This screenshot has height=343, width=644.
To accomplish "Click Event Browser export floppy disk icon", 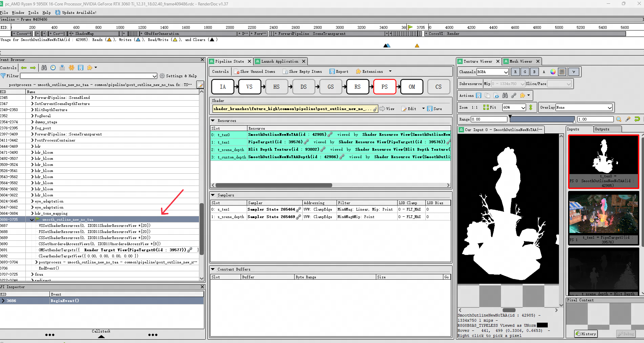I will click(x=81, y=68).
